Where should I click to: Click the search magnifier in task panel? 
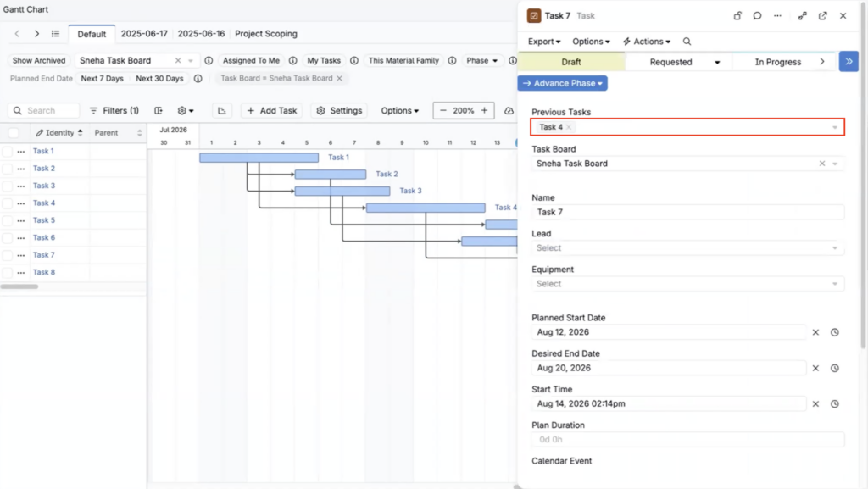(x=687, y=42)
